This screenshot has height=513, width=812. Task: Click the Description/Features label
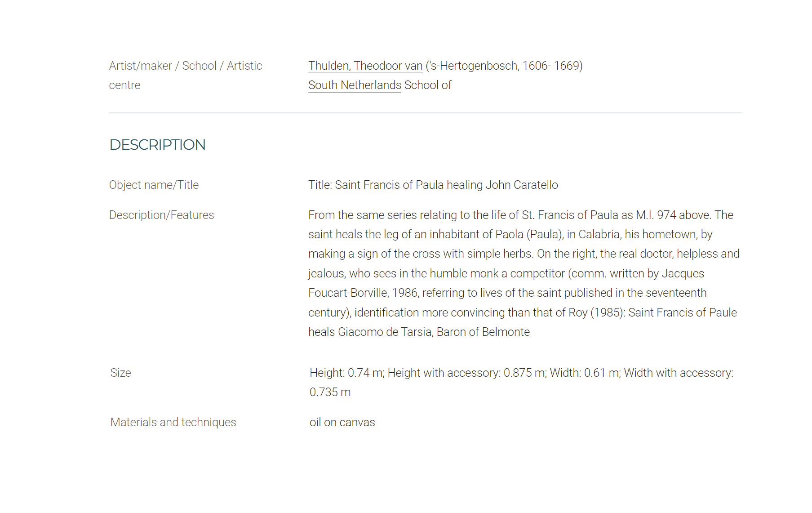(161, 215)
